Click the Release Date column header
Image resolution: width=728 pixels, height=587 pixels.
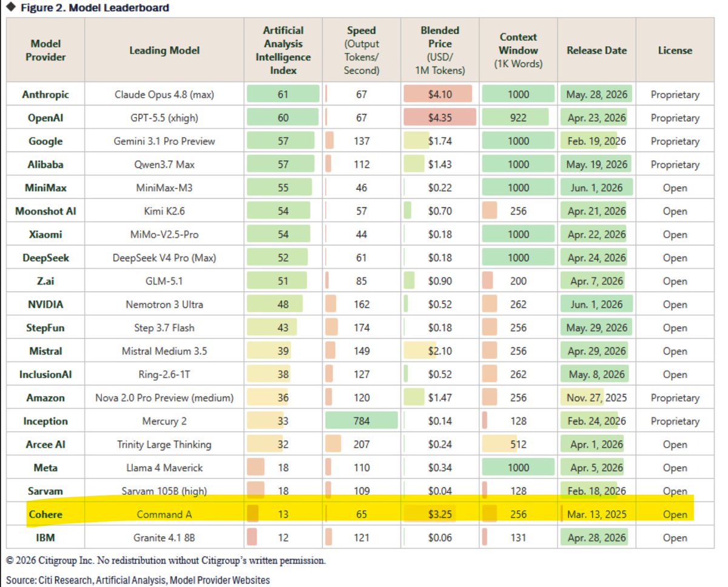[x=596, y=50]
